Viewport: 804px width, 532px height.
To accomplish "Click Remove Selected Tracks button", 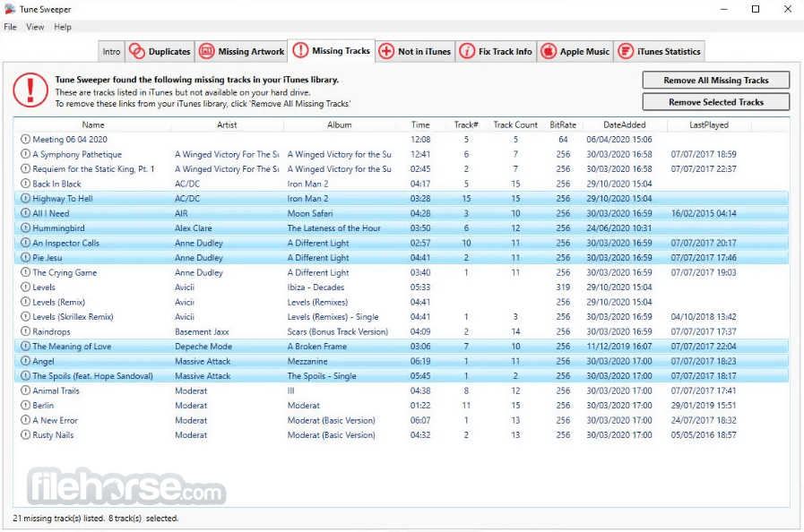I will tap(716, 102).
